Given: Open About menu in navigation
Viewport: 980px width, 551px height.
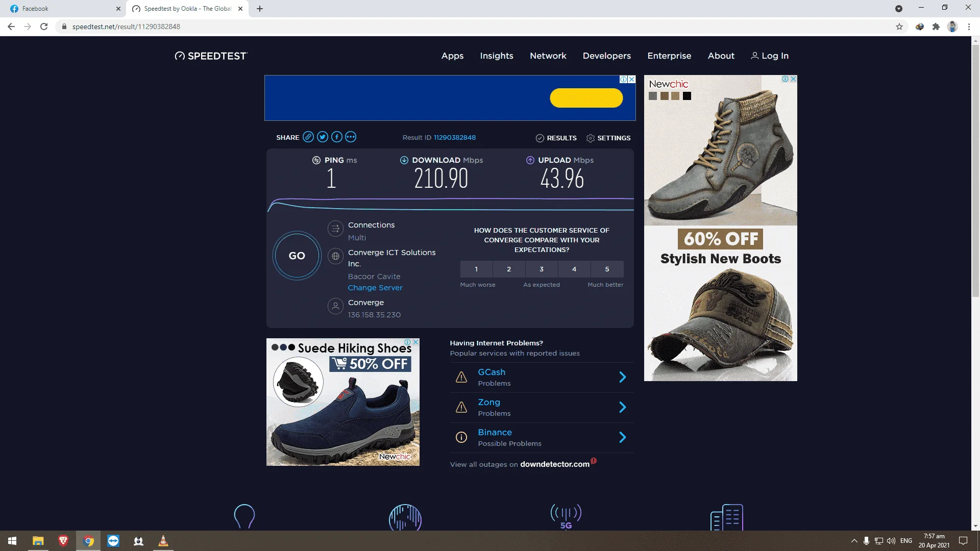Looking at the screenshot, I should point(721,56).
